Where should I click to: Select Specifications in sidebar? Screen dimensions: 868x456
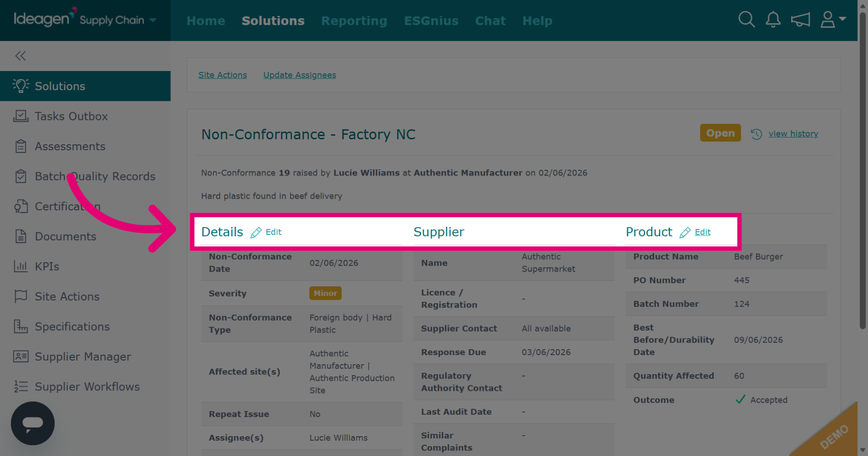(x=72, y=327)
